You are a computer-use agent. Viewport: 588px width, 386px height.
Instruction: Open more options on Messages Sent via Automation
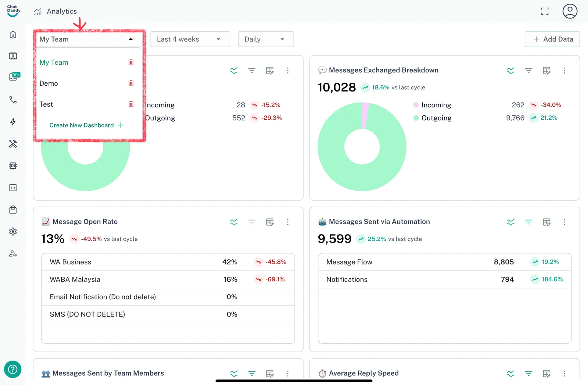(x=564, y=222)
